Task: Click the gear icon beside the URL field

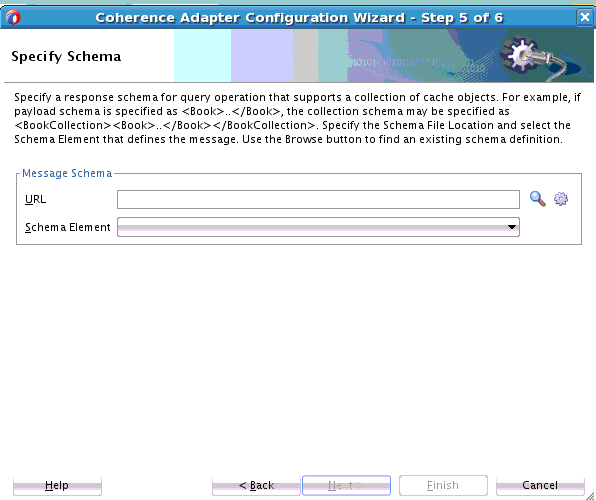Action: [x=561, y=199]
